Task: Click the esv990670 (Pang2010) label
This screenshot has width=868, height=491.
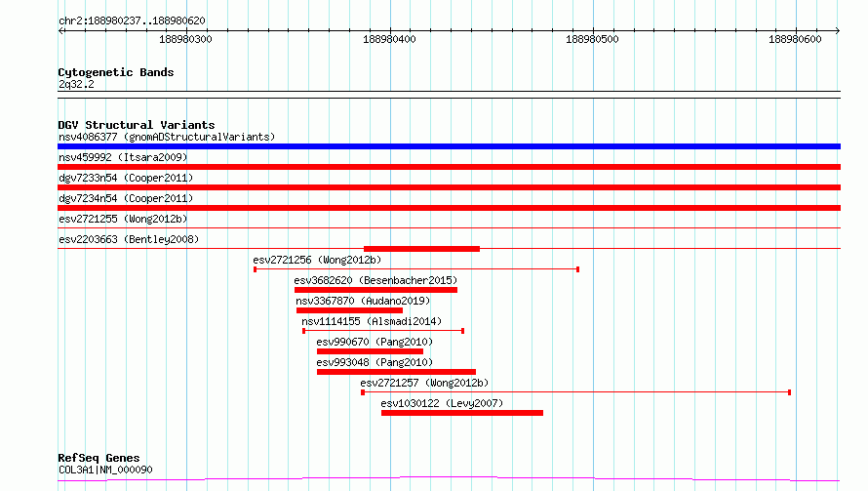Action: [x=375, y=342]
